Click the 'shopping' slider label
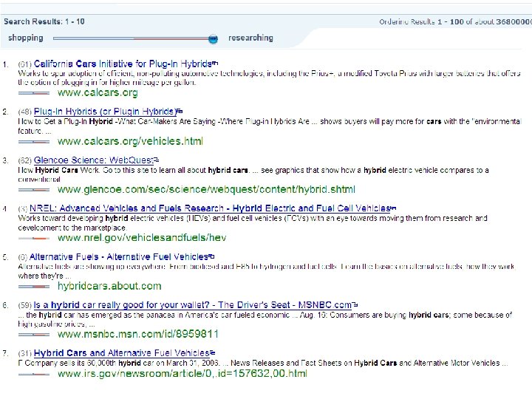This screenshot has width=532, height=399. 26,38
